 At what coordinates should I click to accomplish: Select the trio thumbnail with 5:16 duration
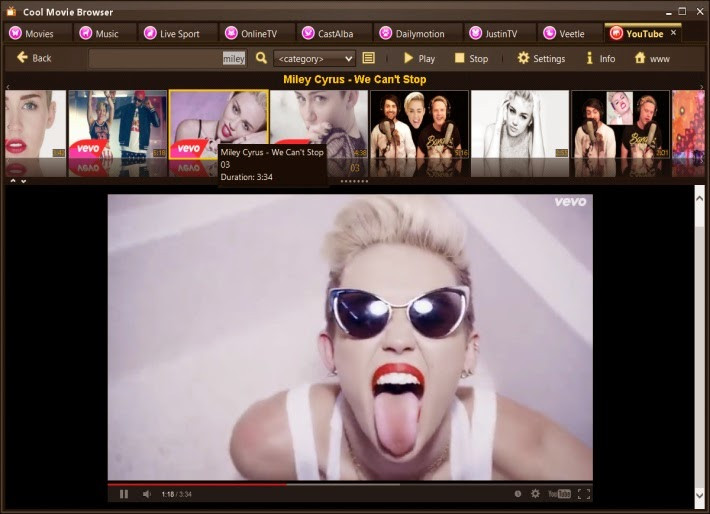pyautogui.click(x=419, y=124)
